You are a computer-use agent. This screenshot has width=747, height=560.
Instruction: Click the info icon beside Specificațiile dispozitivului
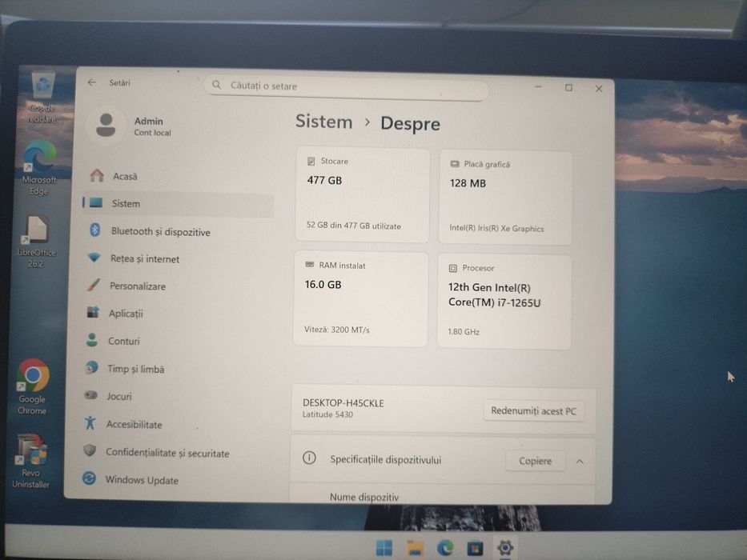(309, 458)
